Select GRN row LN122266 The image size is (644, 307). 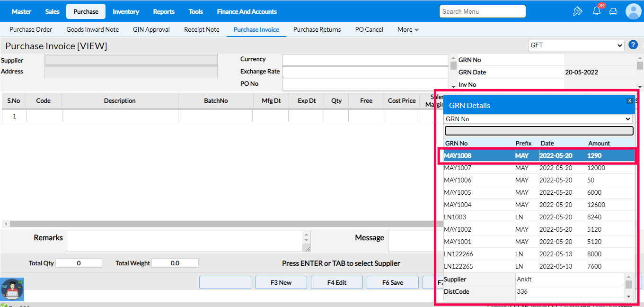[x=539, y=254]
